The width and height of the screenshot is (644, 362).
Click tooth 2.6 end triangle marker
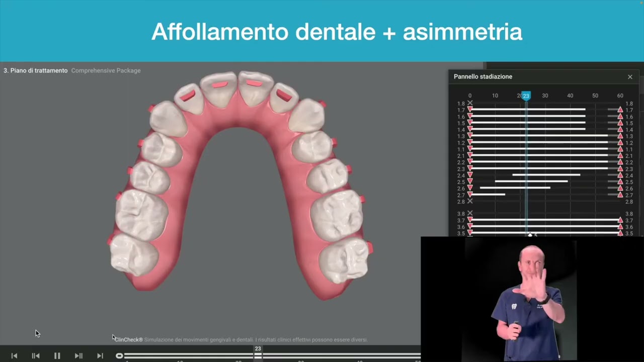(x=620, y=188)
